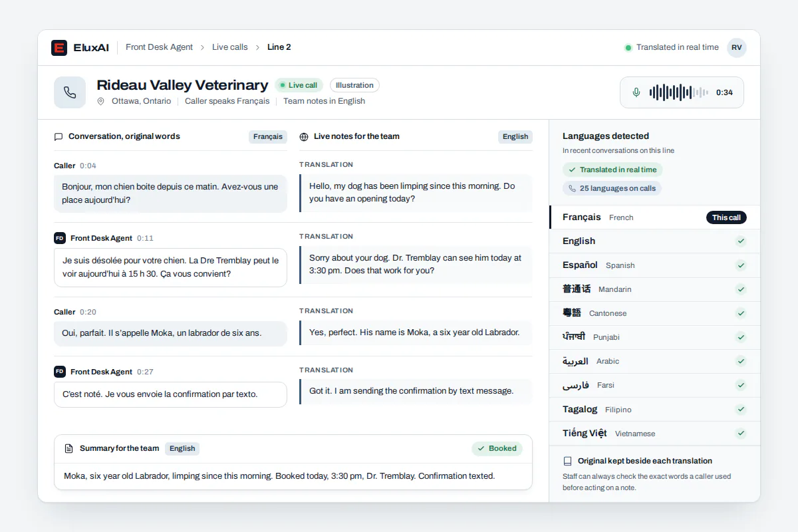This screenshot has width=798, height=532.
Task: Click the phone icon beside Rideau Valley Veterinary
Action: tap(70, 92)
